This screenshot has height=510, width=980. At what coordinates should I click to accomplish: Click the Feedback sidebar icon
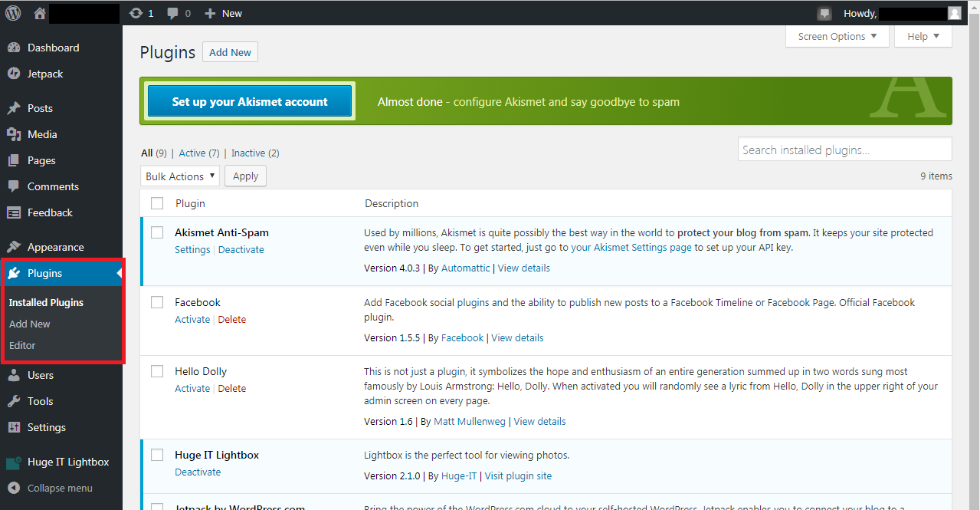click(x=14, y=212)
